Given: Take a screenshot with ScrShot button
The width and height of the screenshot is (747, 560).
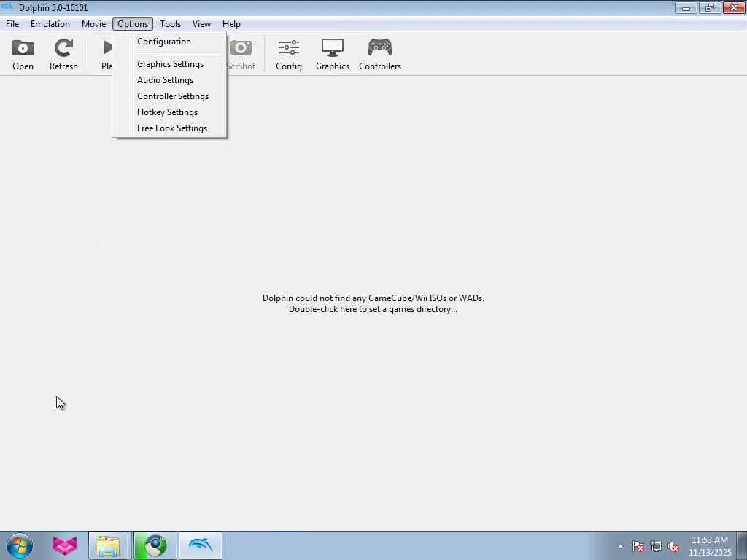Looking at the screenshot, I should (241, 54).
